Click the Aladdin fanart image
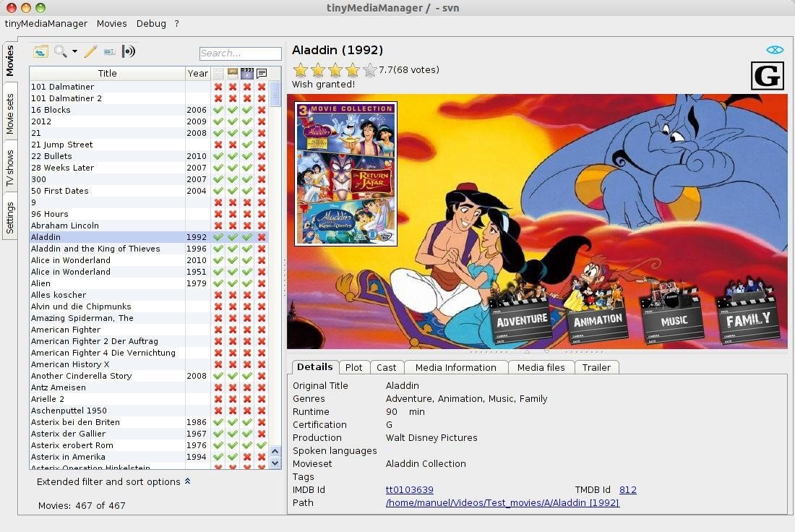Image resolution: width=795 pixels, height=532 pixels. click(538, 221)
